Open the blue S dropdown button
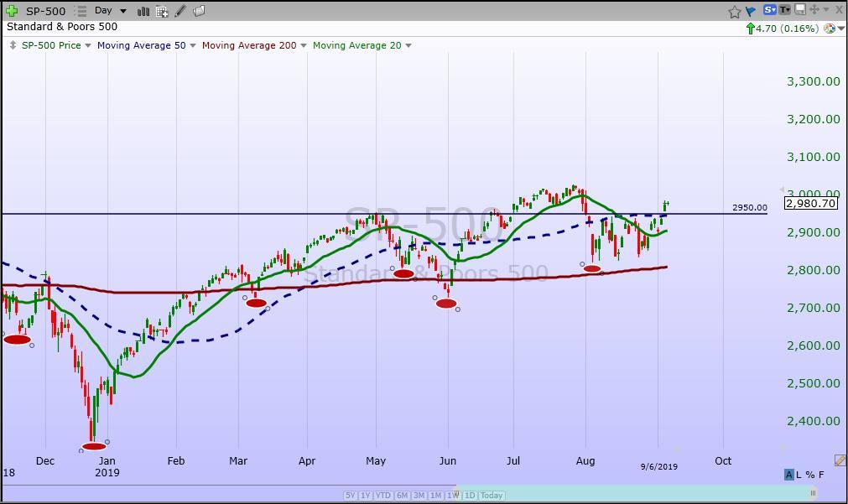Viewport: 848px width, 504px height. [x=770, y=10]
